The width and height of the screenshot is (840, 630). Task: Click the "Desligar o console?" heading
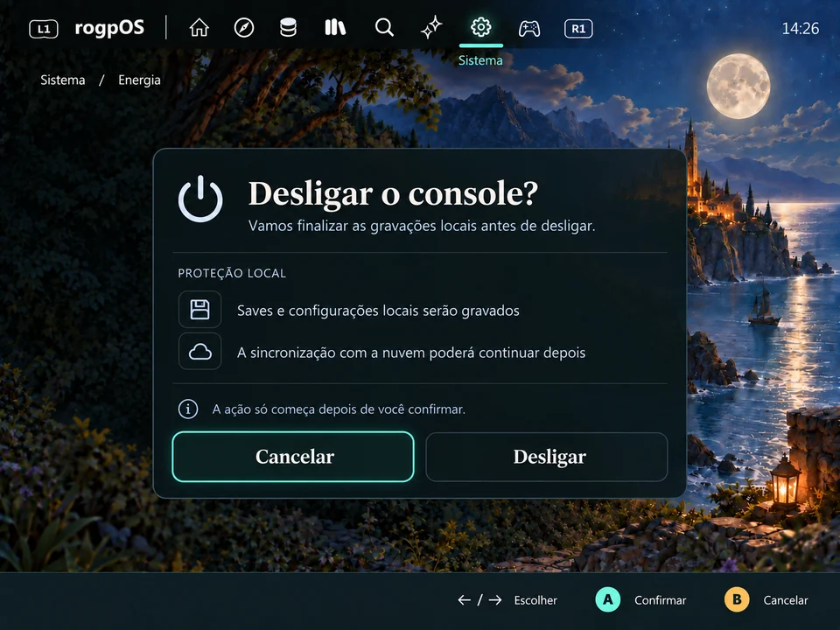click(393, 192)
